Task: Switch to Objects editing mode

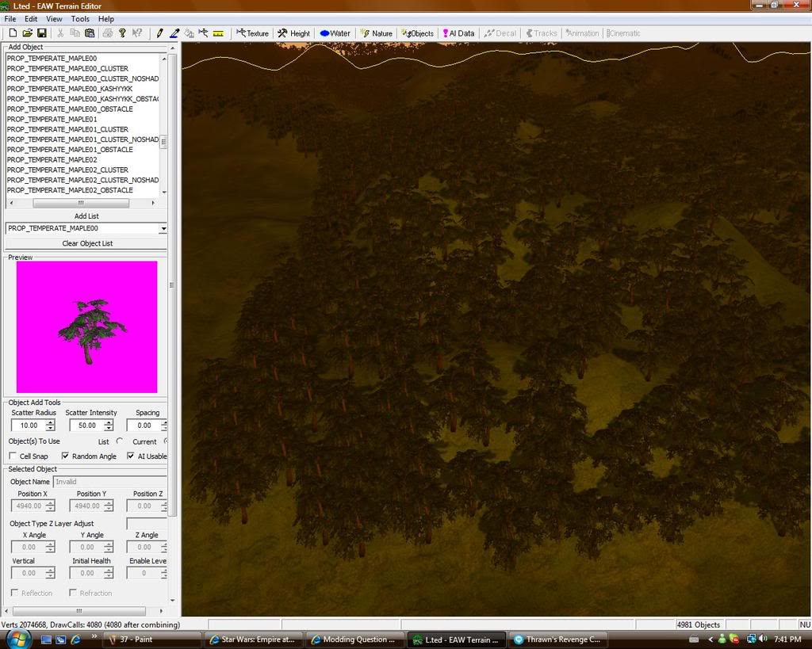Action: coord(417,33)
